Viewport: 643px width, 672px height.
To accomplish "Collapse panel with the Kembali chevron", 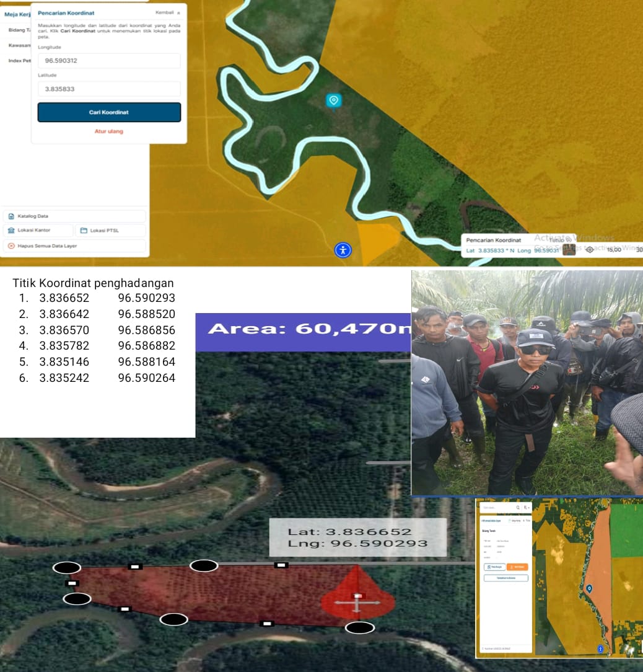I will [x=178, y=13].
